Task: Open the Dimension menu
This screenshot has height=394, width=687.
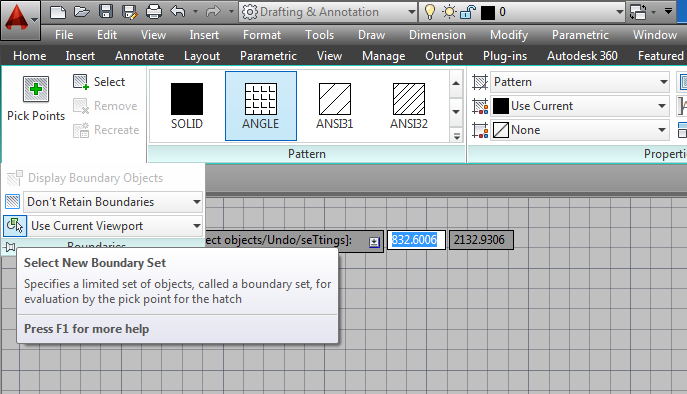Action: pos(437,35)
